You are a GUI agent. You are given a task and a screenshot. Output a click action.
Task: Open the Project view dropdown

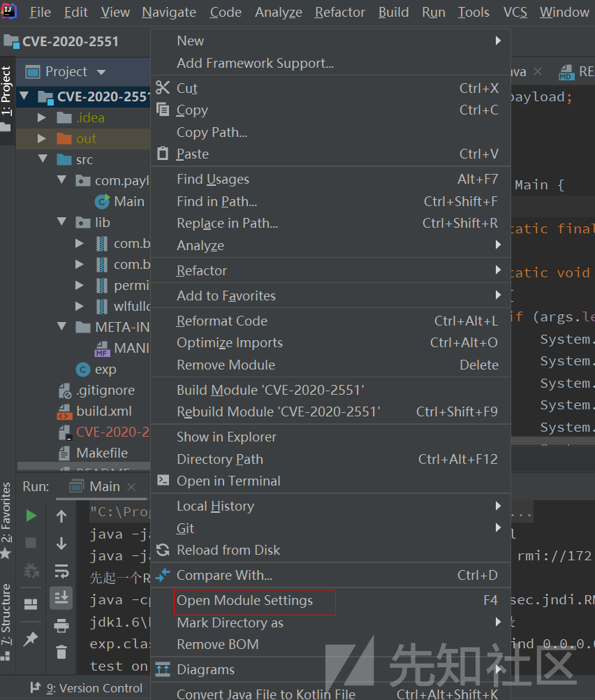tap(101, 72)
